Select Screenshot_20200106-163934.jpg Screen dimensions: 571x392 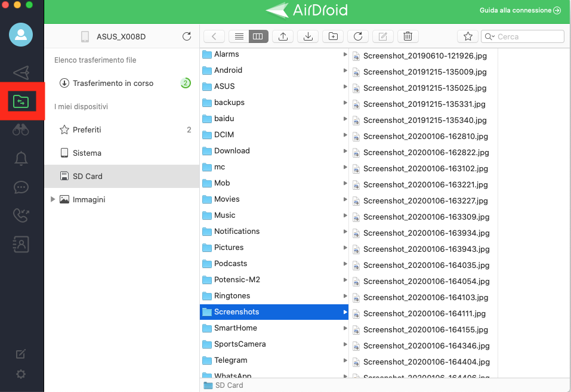click(424, 233)
